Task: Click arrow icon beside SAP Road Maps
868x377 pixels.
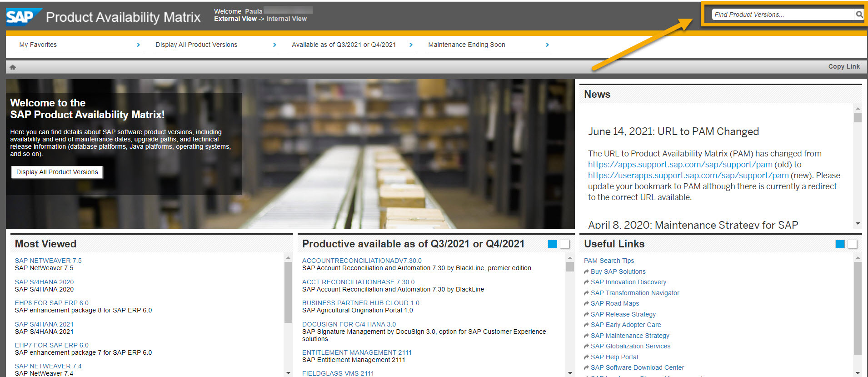Action: click(x=586, y=303)
